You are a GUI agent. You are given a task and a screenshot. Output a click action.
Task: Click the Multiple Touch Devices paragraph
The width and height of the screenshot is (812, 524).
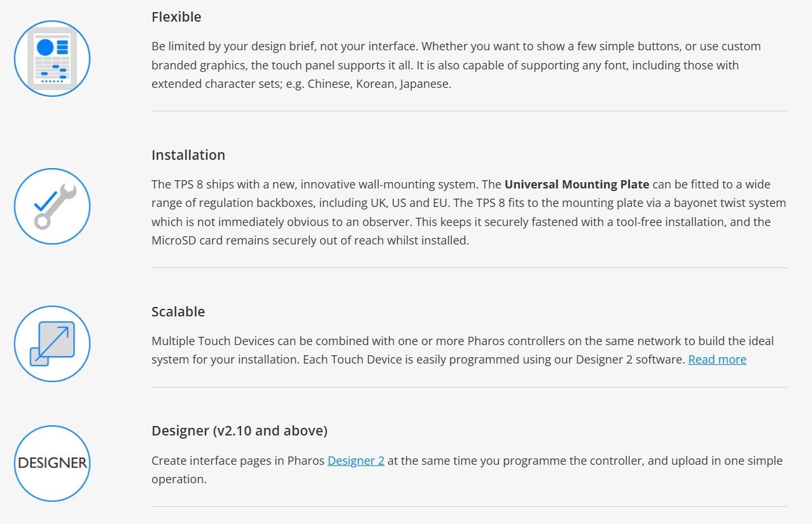[463, 350]
